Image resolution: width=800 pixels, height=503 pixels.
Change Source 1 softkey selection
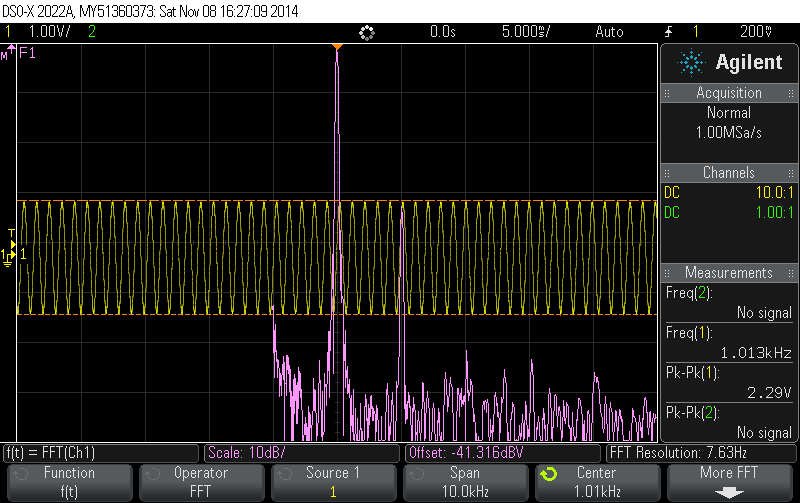pos(334,482)
